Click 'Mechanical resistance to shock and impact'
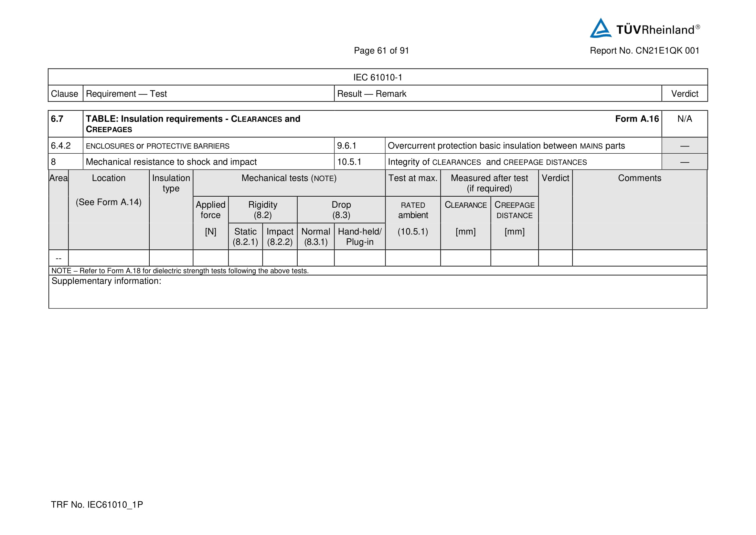Screen dimensions: 756x535 tap(171, 162)
